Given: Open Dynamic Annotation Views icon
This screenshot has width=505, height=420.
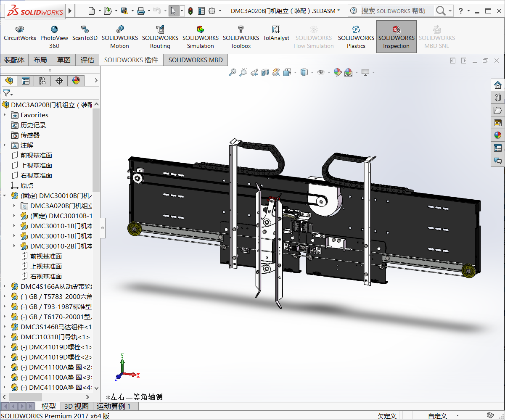Looking at the screenshot, I should click(x=276, y=72).
